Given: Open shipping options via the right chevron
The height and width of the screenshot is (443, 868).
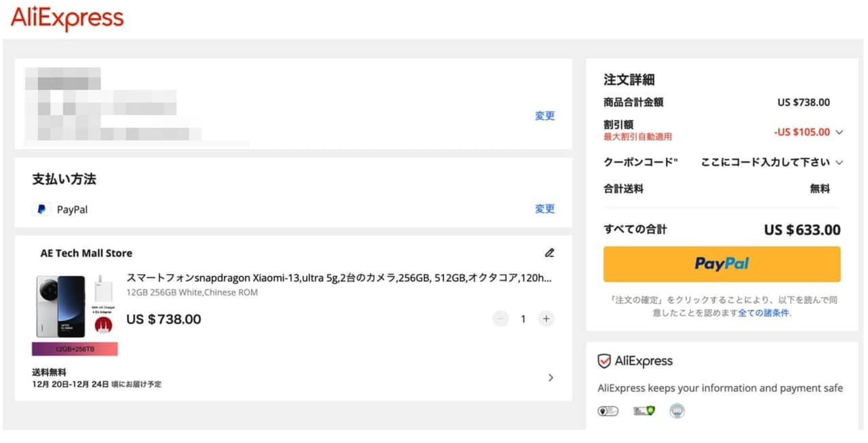Looking at the screenshot, I should coord(551,378).
